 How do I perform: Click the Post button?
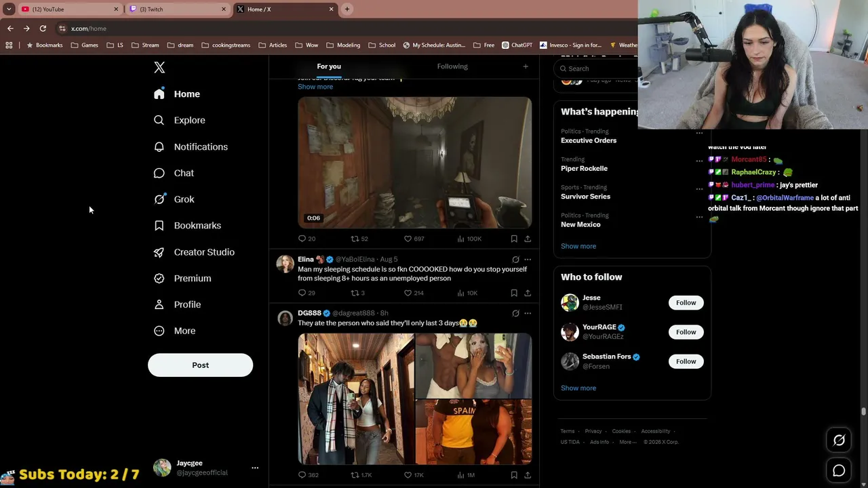point(200,365)
